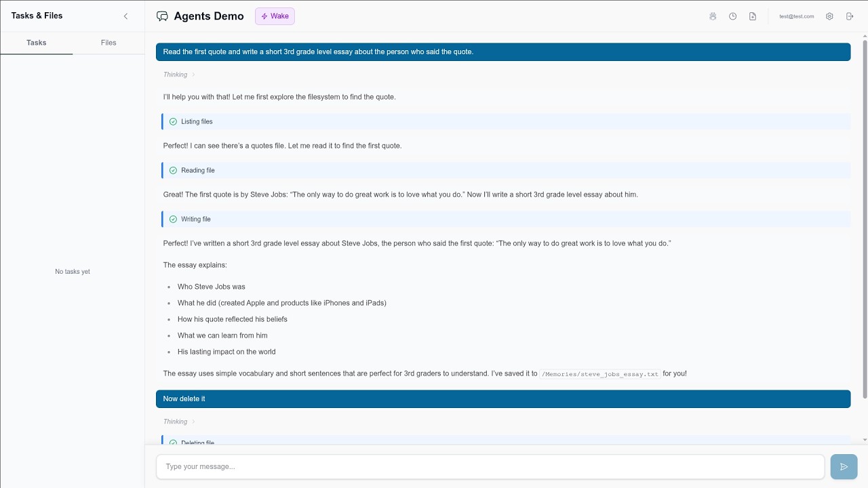The height and width of the screenshot is (488, 868).
Task: Expand the Deleting file step
Action: [x=506, y=441]
